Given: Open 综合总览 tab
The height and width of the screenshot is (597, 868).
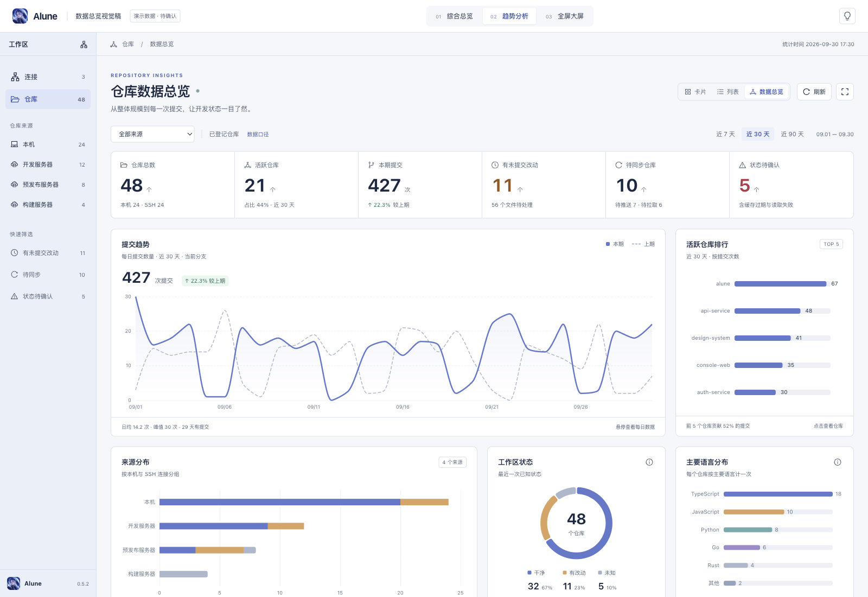Looking at the screenshot, I should (x=454, y=16).
